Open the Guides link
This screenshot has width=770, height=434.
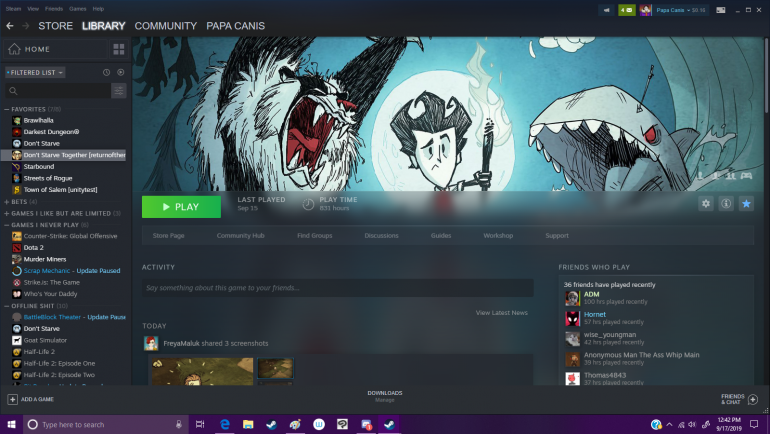click(x=441, y=236)
